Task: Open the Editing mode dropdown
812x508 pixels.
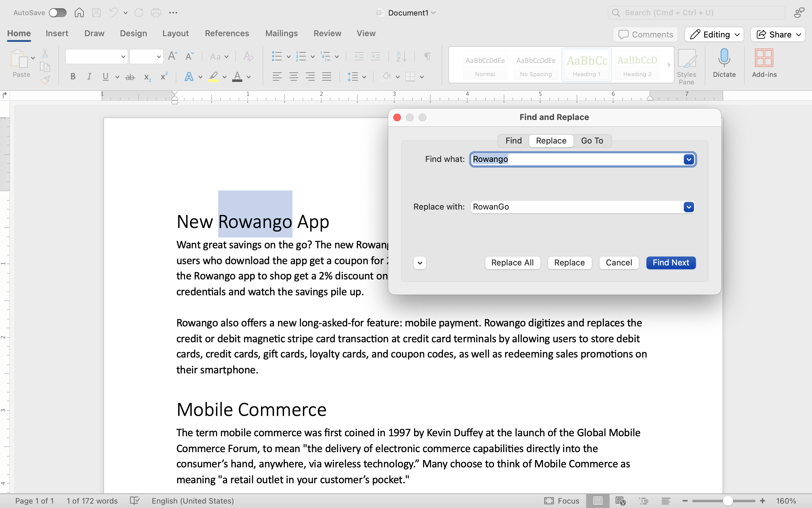Action: [714, 34]
